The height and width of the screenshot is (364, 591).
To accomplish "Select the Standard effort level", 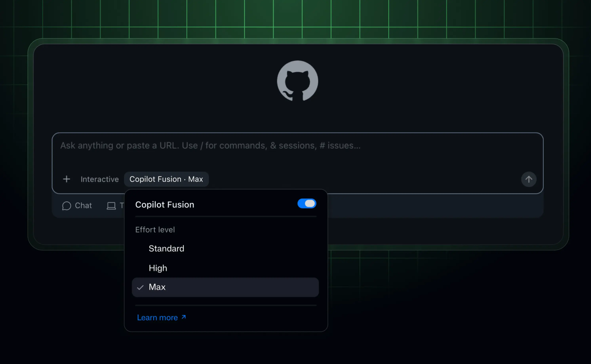I will coord(225,249).
